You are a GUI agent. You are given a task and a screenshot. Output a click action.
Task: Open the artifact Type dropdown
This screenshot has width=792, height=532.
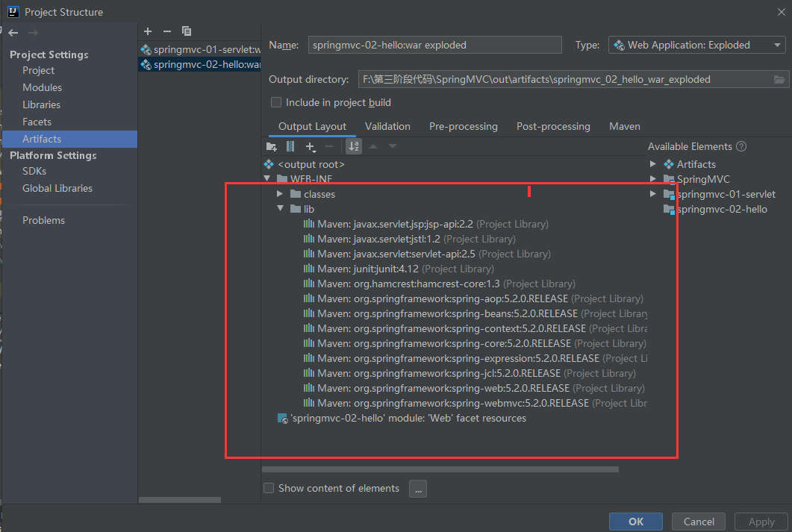pos(697,45)
